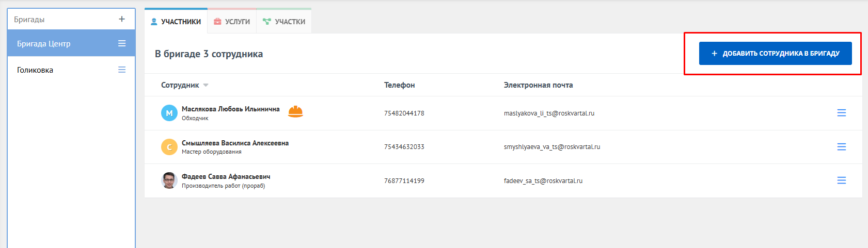Click Фадеев's profile photo
Screen dimensions: 868x248
(x=169, y=180)
